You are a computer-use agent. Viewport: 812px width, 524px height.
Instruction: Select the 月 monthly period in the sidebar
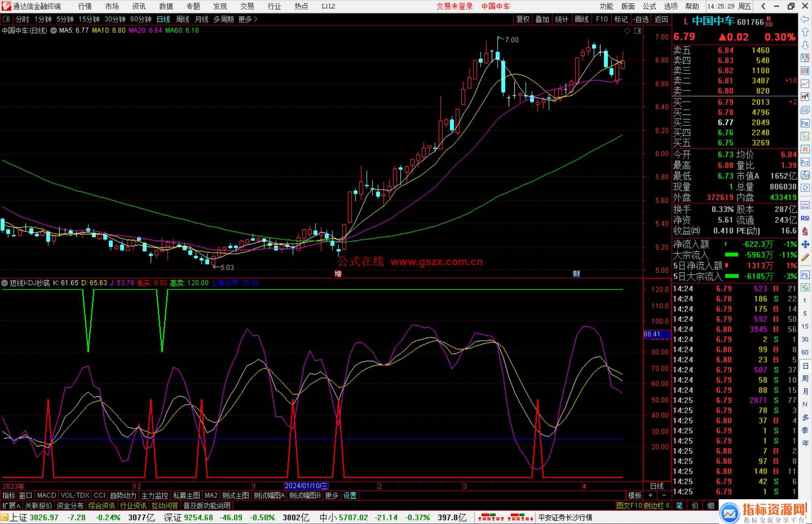(x=805, y=391)
